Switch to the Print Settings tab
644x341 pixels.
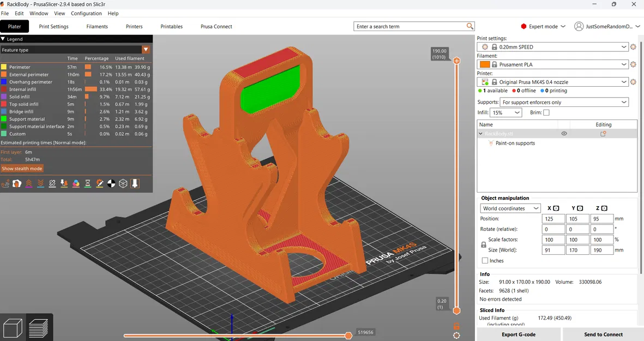point(54,26)
